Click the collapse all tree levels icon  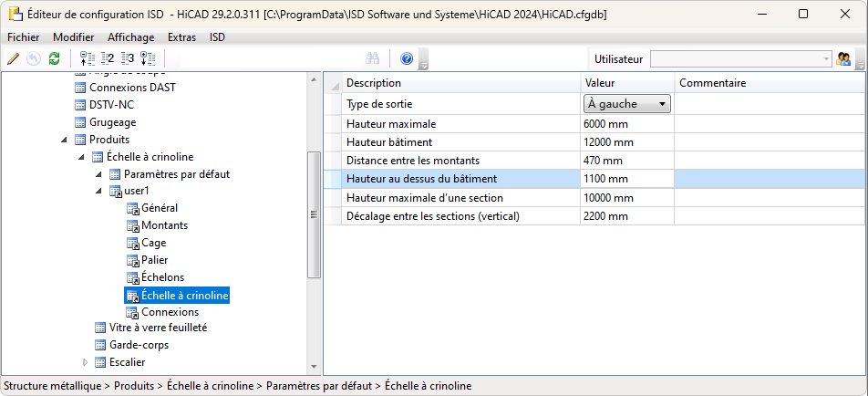(x=88, y=58)
